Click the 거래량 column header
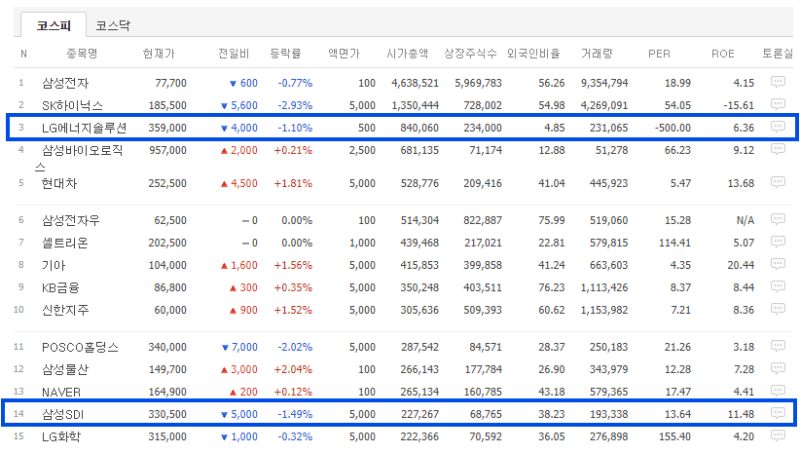Viewport: 800px width, 453px height. 596,54
